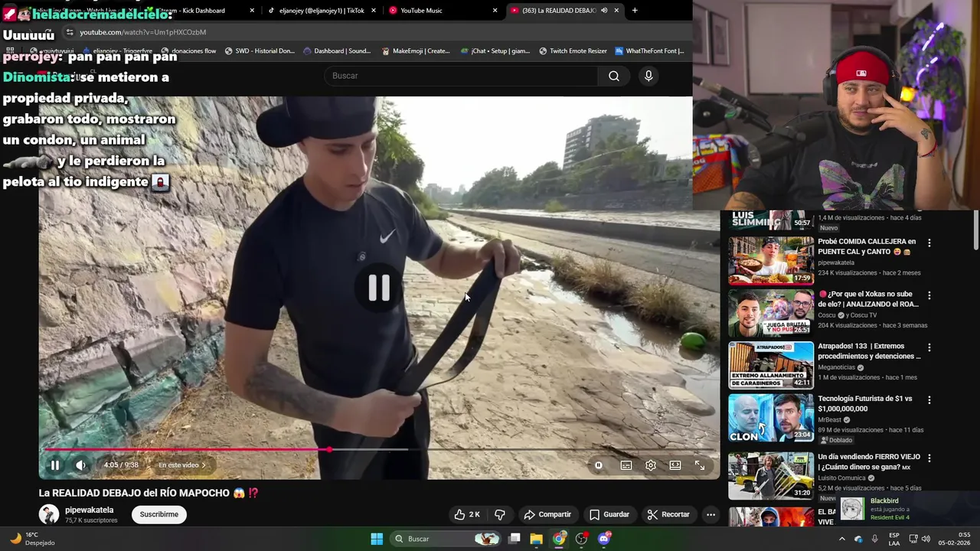Click the Recortar clip button
Screen dimensions: 980x551
tap(668, 514)
